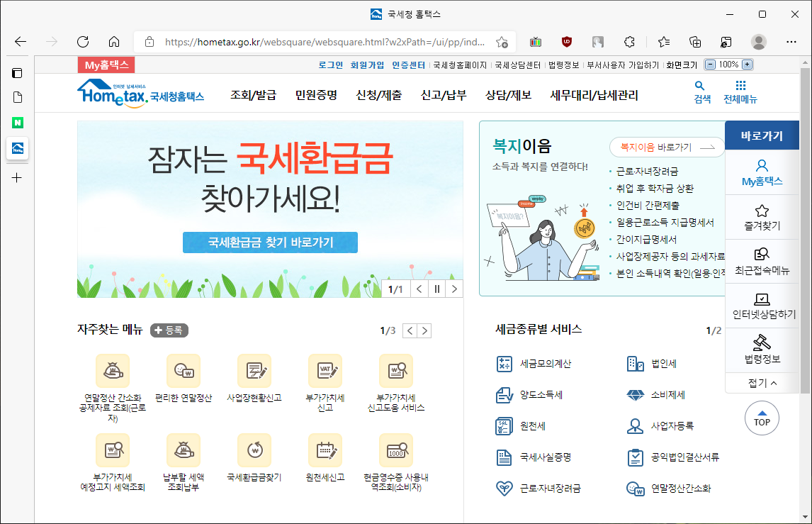Image resolution: width=812 pixels, height=524 pixels.
Task: Click the 등록 button beside 자주찾는 메뉴
Action: (x=169, y=330)
